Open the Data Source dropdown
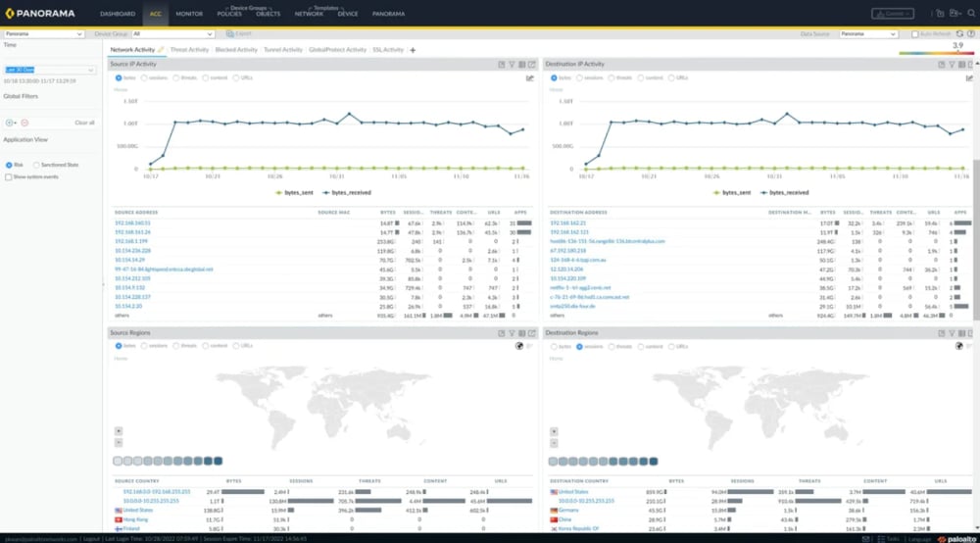Viewport: 980px width, 543px height. 866,33
